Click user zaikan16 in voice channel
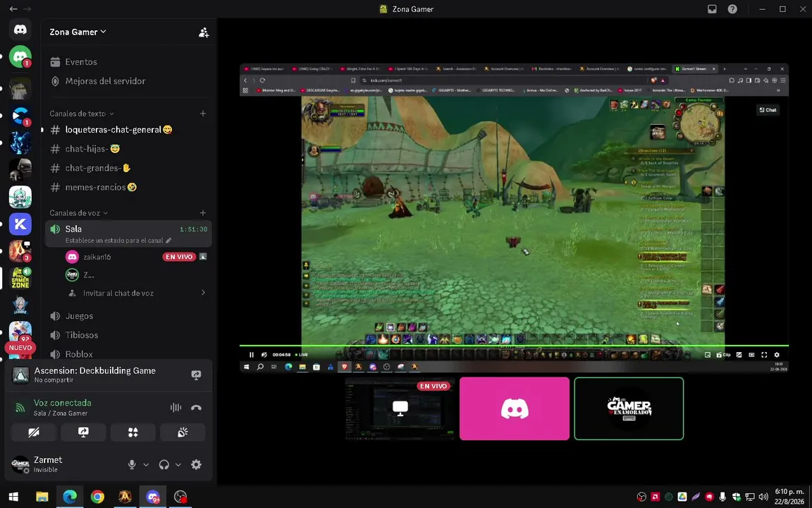812x508 pixels. coord(97,257)
